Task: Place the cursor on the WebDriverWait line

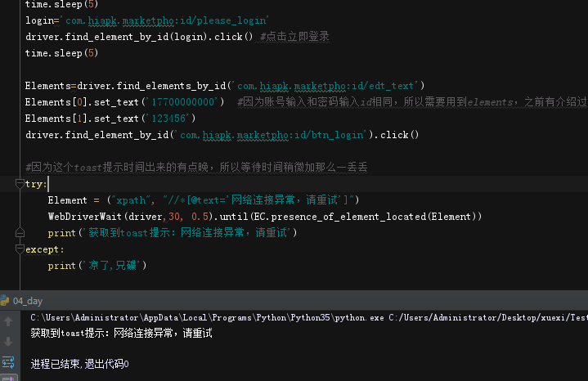Action: coord(265,217)
